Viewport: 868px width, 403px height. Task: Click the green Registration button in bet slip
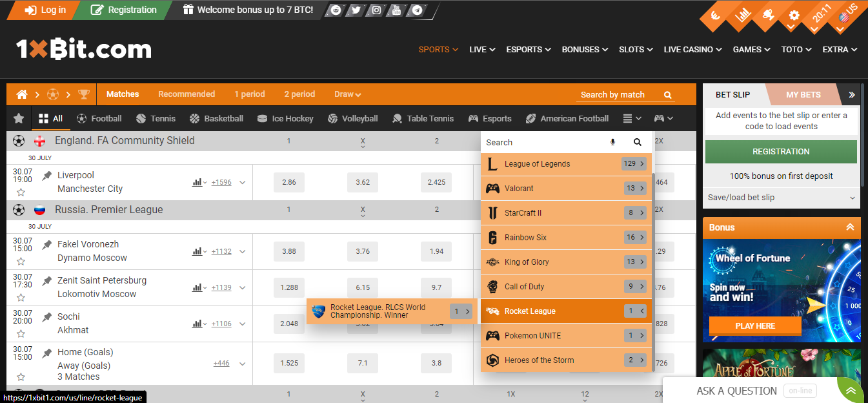(781, 152)
